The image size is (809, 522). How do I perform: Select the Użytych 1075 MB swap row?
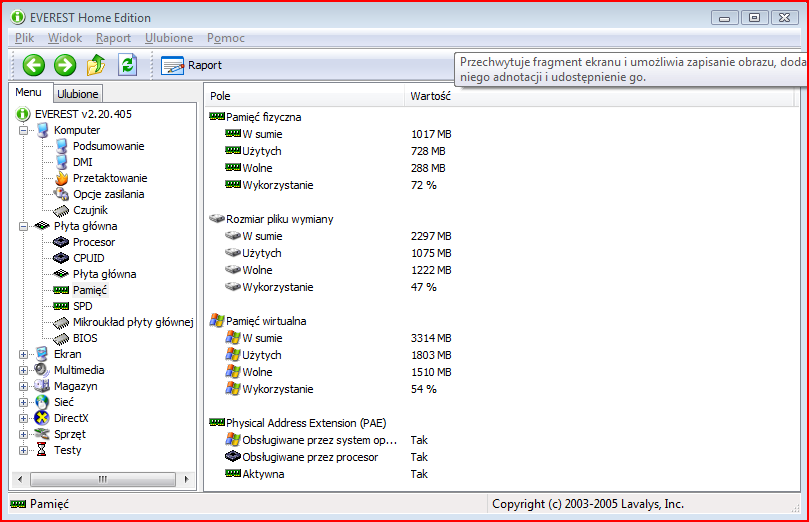click(x=338, y=253)
